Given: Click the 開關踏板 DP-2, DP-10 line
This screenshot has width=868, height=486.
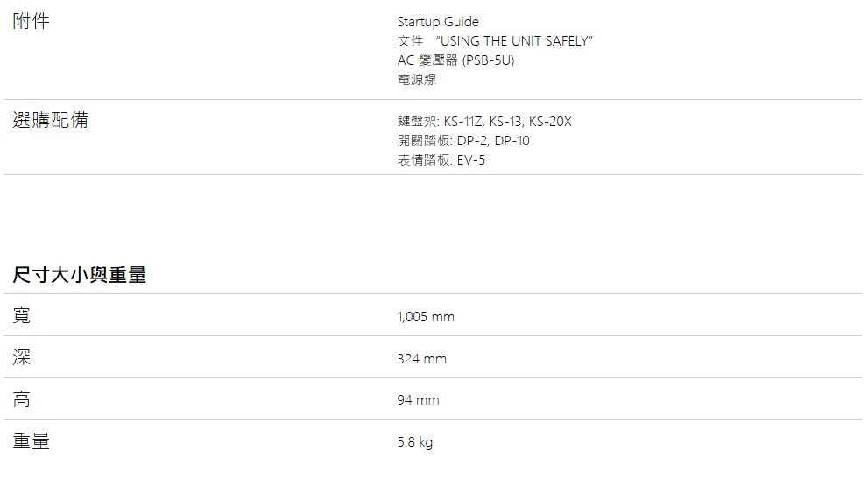Looking at the screenshot, I should point(463,141).
